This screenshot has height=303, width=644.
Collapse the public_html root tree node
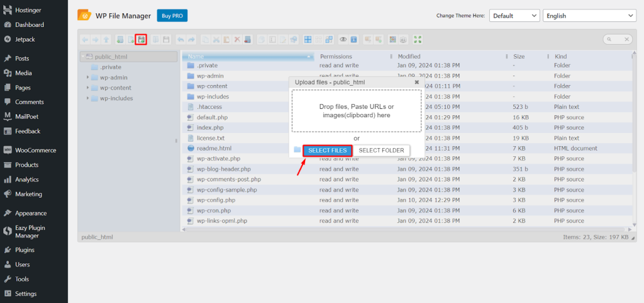coord(82,57)
